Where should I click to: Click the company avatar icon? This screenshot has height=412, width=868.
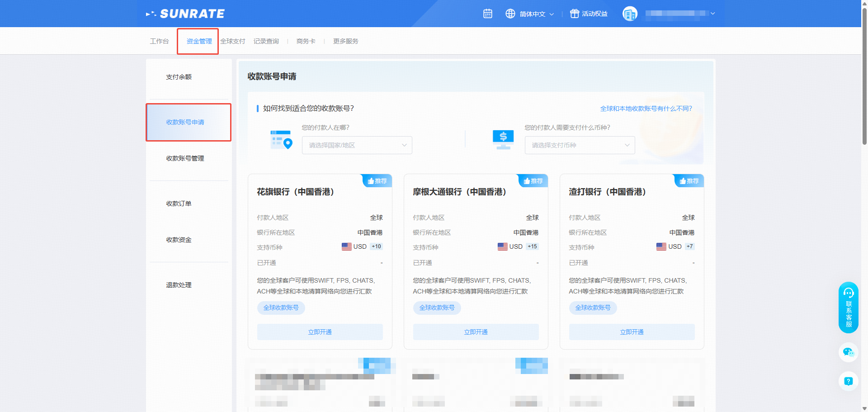click(630, 14)
